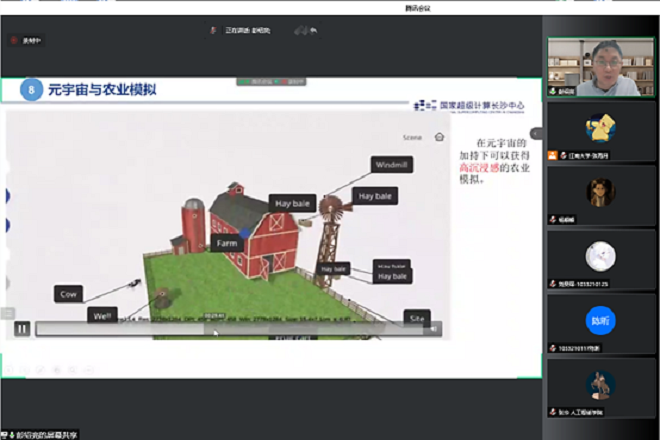Click the Well annotation label
660x440 pixels.
point(100,316)
